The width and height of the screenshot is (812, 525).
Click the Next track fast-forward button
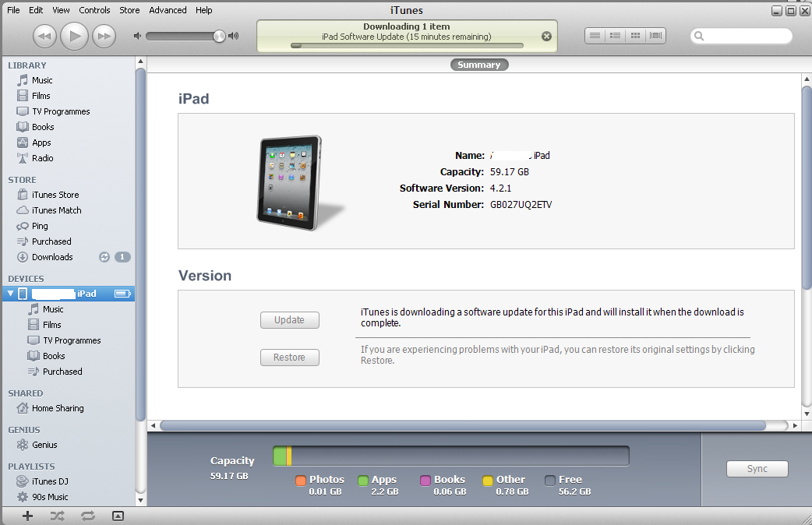point(104,37)
